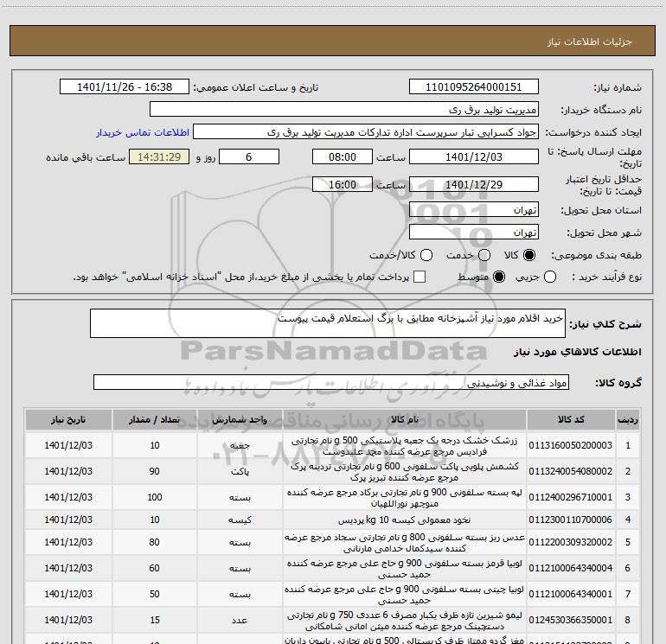Click the quantity 100 in row 3
The image size is (666, 644).
155,497
